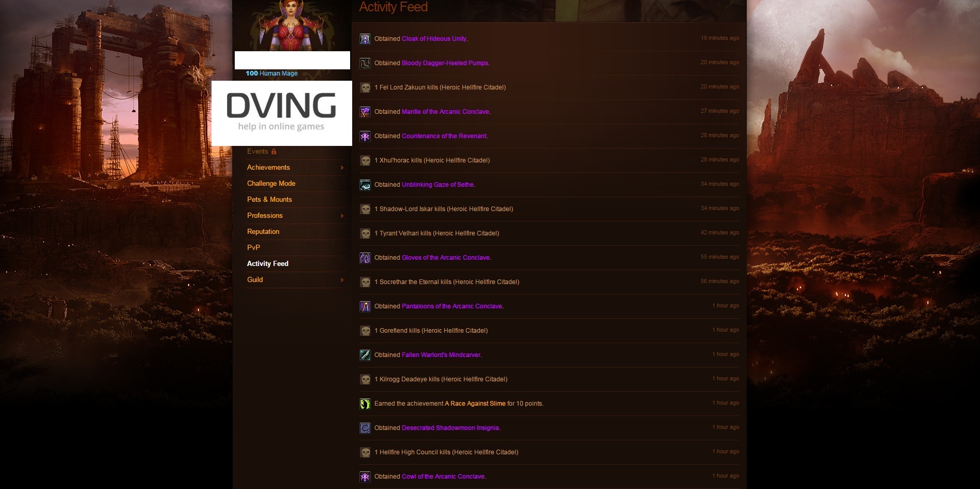Click the skull icon beside Xhul'horac kills

365,160
